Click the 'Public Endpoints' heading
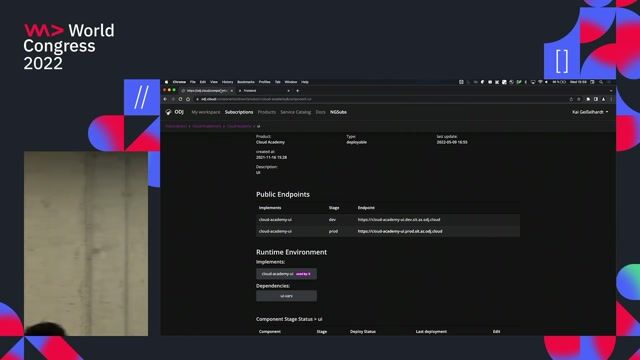Viewport: 640px width, 360px height. click(283, 195)
